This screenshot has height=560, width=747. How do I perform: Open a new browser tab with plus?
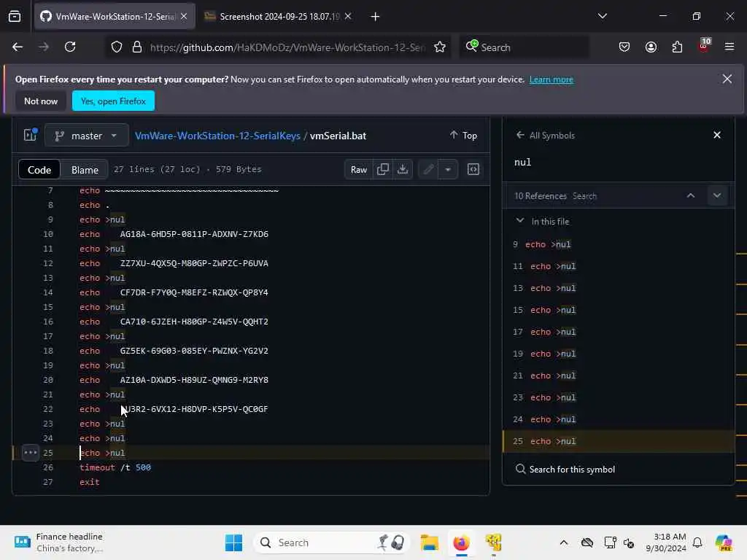tap(376, 17)
